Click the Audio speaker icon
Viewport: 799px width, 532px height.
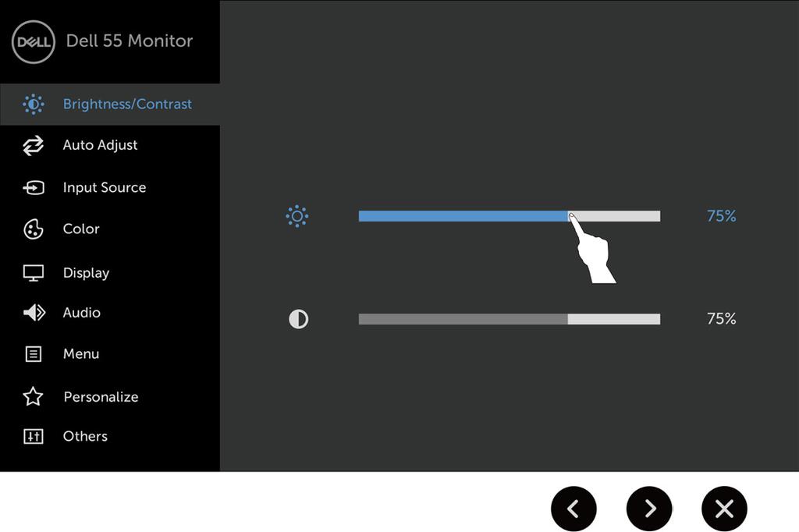[34, 312]
